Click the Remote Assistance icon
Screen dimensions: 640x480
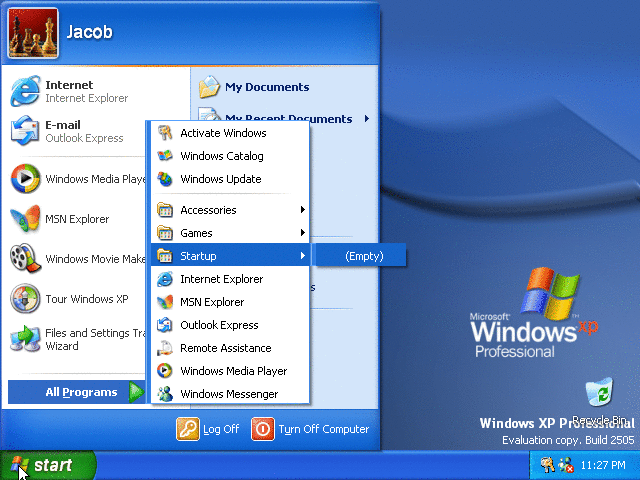(165, 348)
